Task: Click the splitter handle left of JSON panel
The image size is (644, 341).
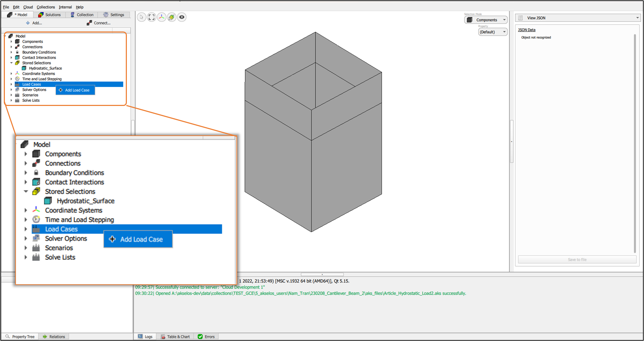Action: (x=512, y=141)
